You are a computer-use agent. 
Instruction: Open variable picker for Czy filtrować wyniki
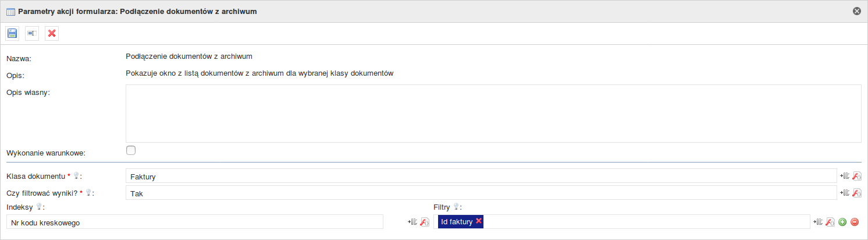[845, 193]
